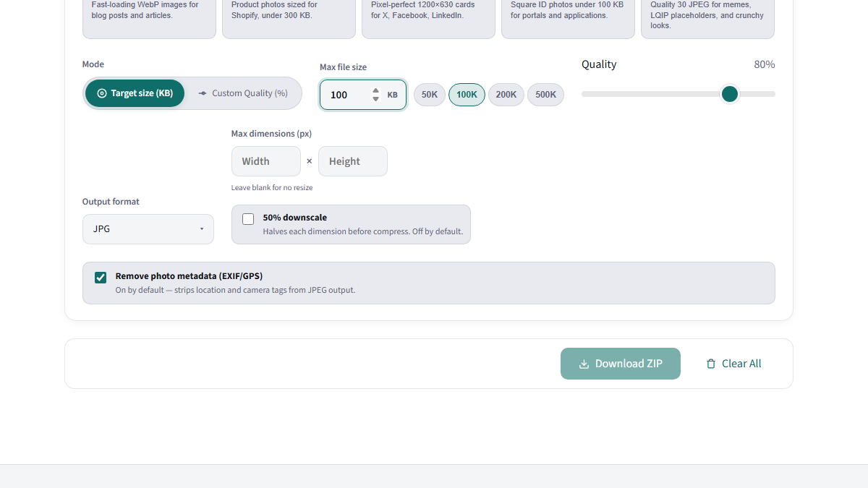Adjust the Quality slider handle
The width and height of the screenshot is (868, 488).
(730, 94)
